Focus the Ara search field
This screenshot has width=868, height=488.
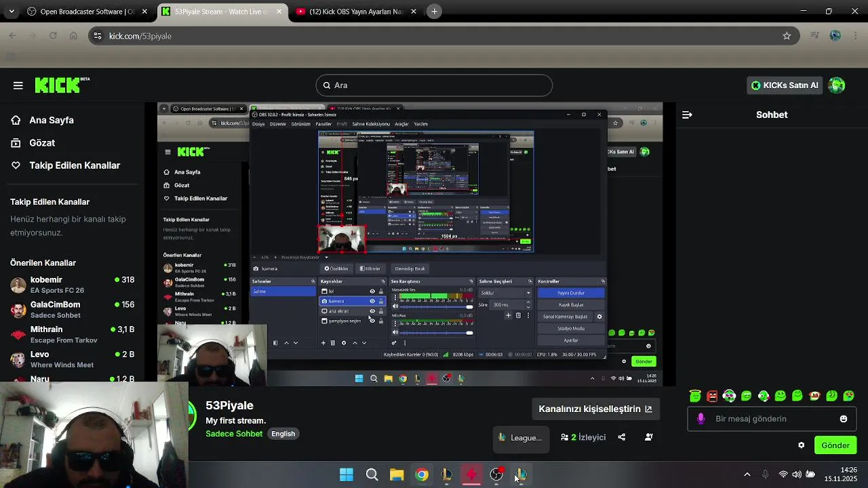tap(434, 85)
